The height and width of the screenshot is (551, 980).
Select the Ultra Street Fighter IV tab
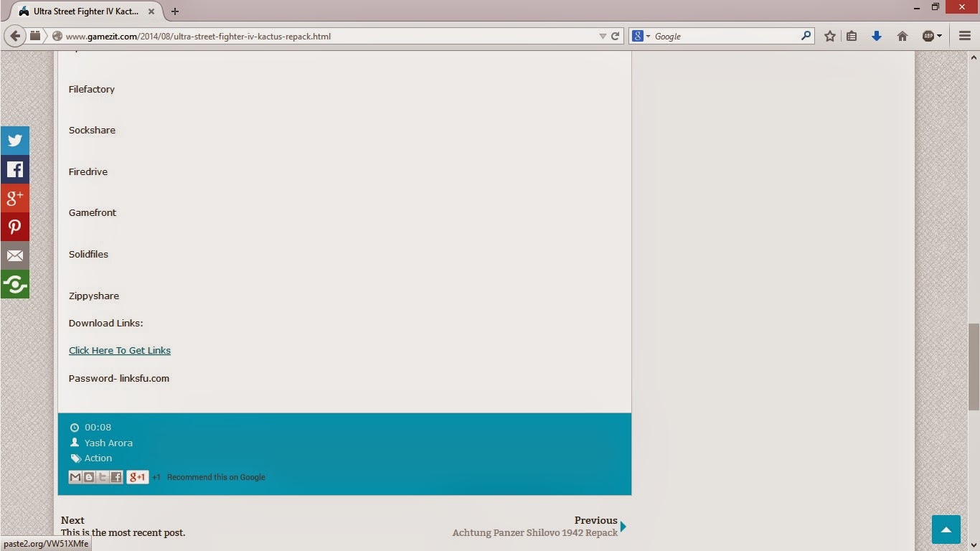(x=85, y=11)
